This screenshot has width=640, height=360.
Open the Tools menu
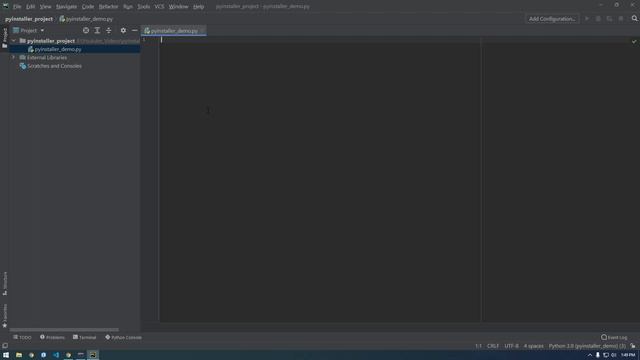click(x=144, y=7)
